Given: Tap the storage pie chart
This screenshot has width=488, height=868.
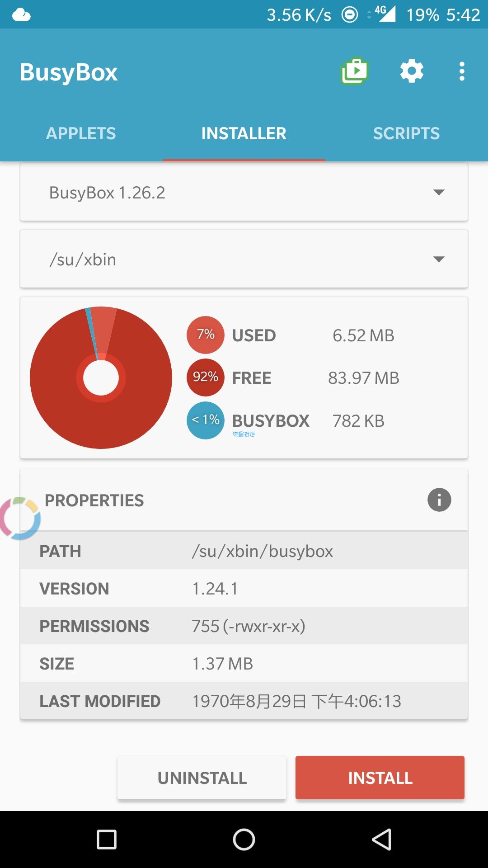Looking at the screenshot, I should click(101, 378).
